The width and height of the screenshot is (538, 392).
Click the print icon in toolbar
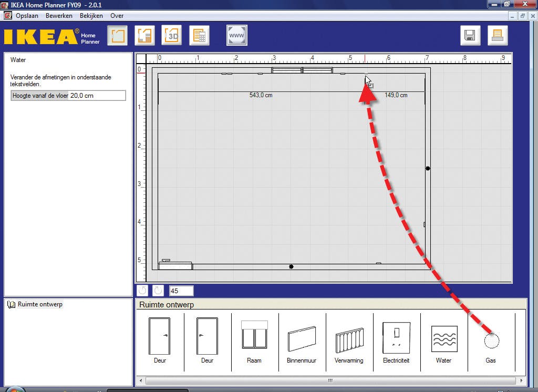(x=498, y=35)
